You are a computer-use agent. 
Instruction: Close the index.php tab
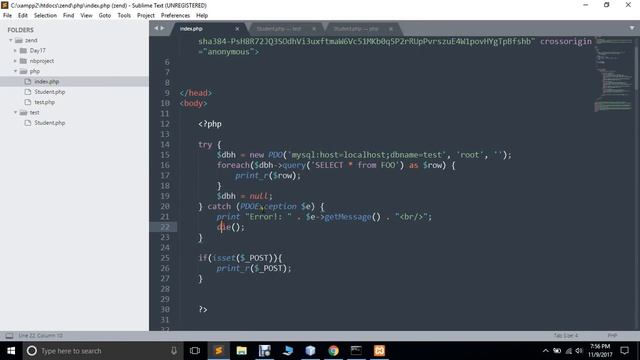click(x=237, y=29)
